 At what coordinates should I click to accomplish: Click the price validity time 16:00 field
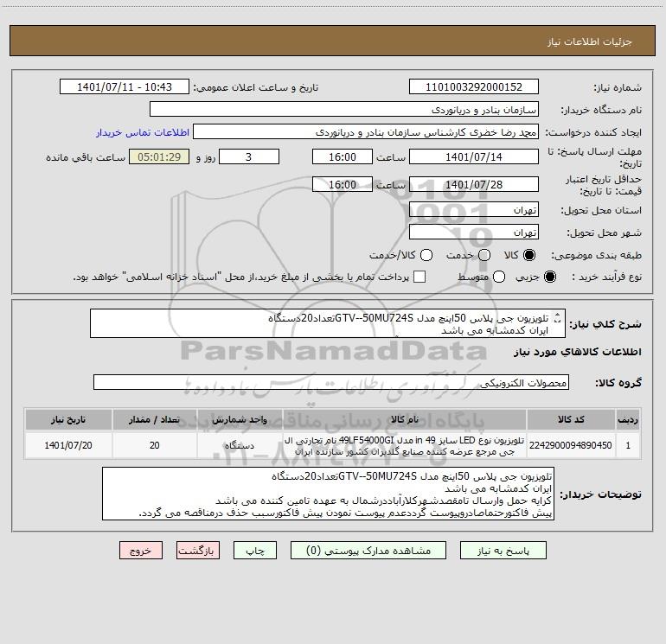[343, 184]
